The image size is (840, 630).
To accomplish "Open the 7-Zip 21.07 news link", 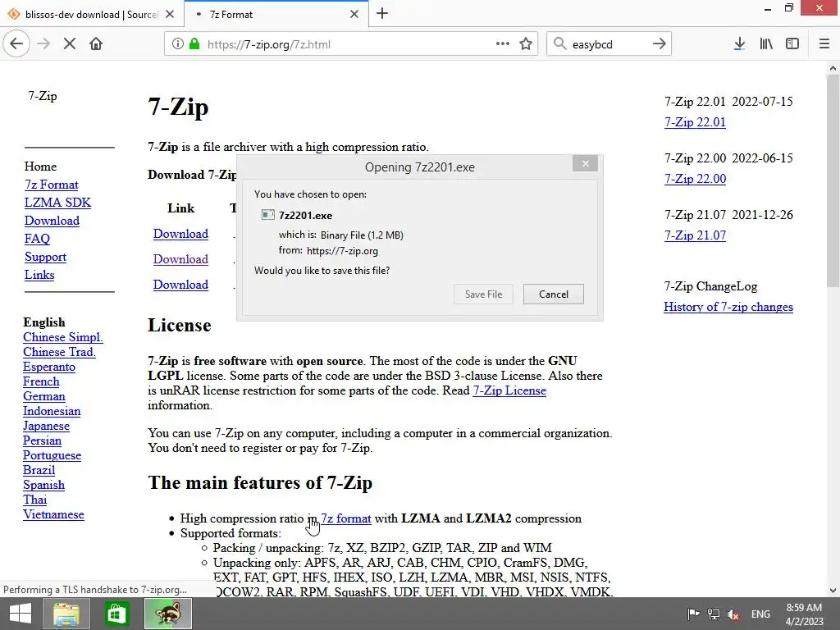I will (695, 235).
